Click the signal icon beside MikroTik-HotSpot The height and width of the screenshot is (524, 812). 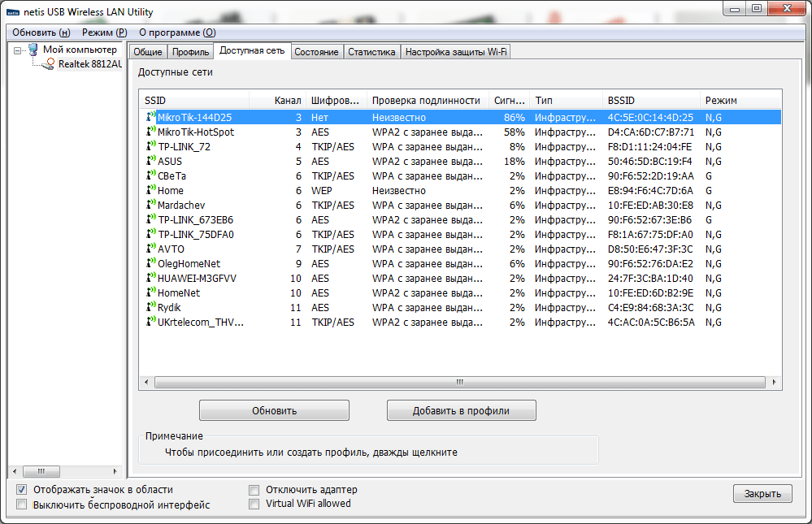click(x=150, y=132)
